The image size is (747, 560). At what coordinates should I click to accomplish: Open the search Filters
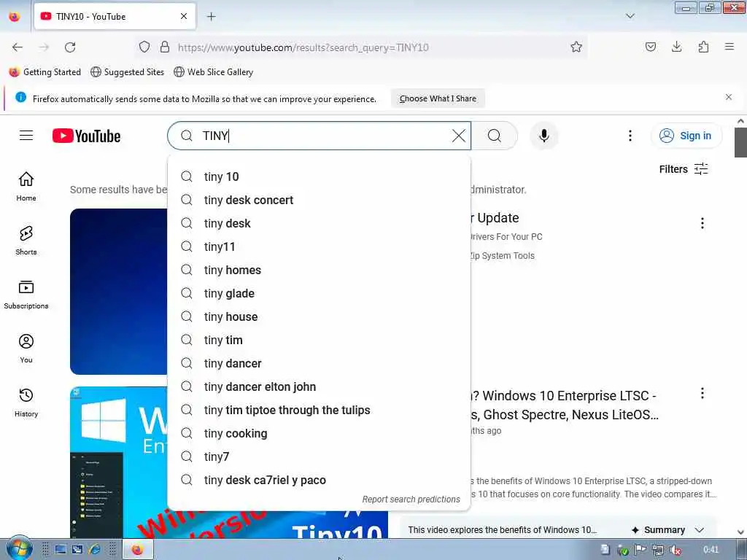(x=684, y=169)
